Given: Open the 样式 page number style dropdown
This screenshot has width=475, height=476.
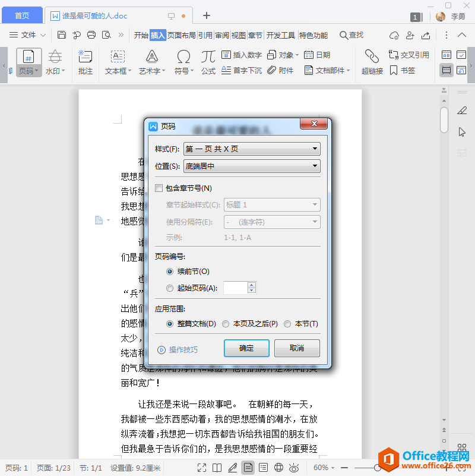Looking at the screenshot, I should tap(252, 149).
